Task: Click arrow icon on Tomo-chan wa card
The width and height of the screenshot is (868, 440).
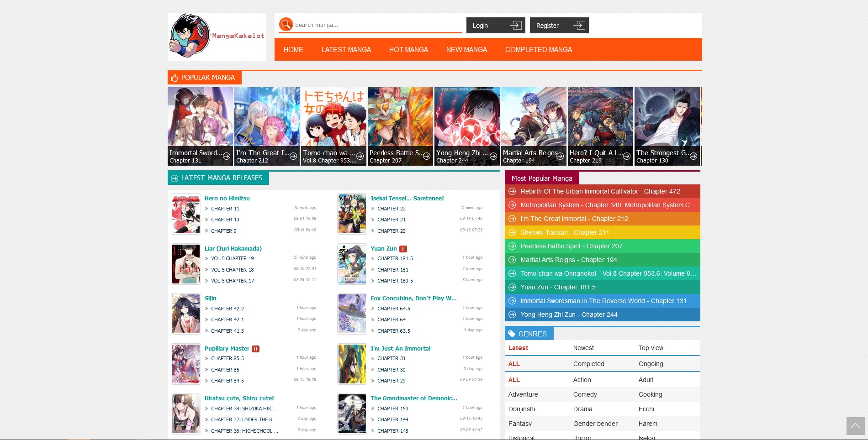Action: tap(360, 156)
